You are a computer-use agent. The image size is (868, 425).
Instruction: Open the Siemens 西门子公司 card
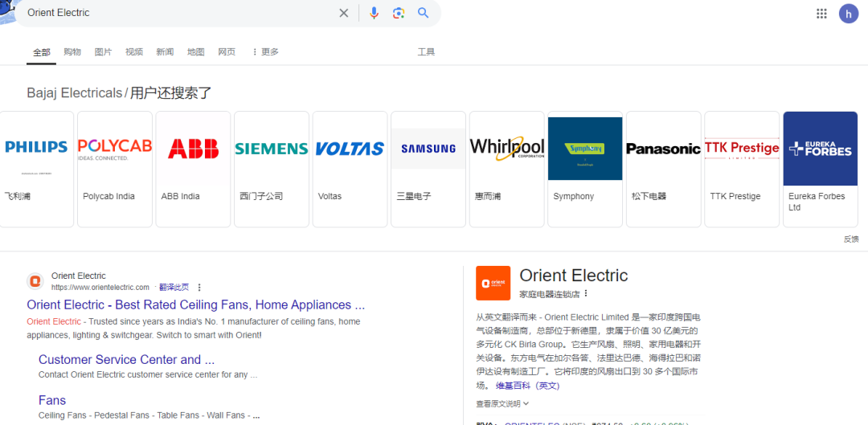272,170
